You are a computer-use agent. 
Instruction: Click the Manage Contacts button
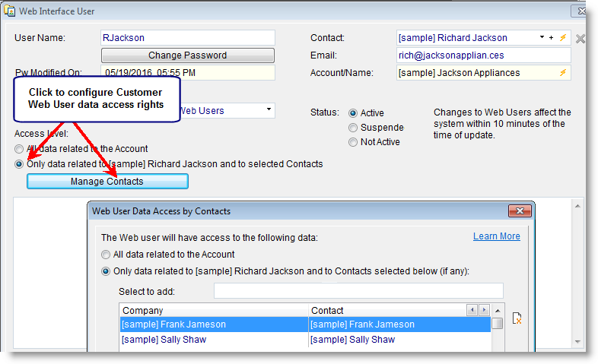point(107,182)
